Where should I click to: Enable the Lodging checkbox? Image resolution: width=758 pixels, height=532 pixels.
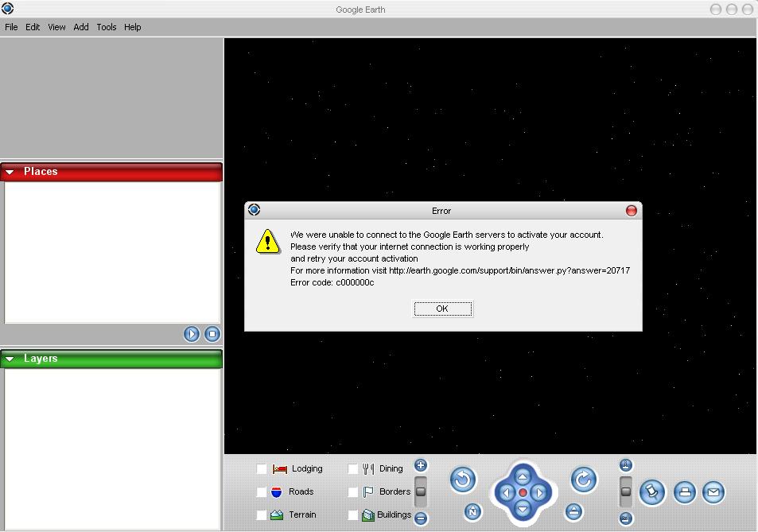click(262, 468)
